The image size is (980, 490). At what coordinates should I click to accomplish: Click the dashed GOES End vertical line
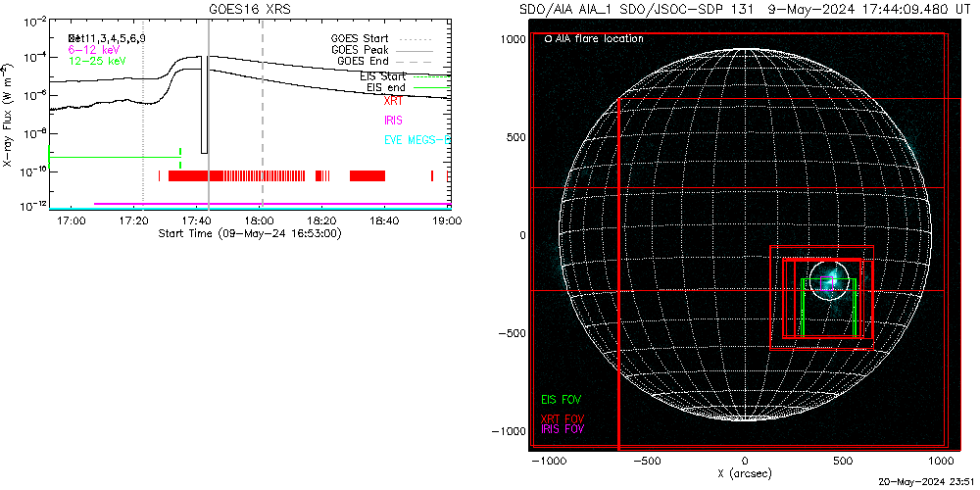pos(262,115)
